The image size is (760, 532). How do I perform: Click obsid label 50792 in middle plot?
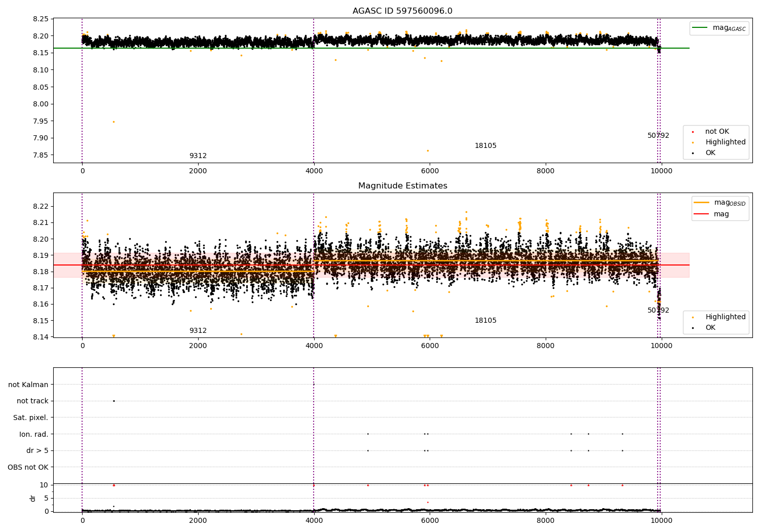658,311
